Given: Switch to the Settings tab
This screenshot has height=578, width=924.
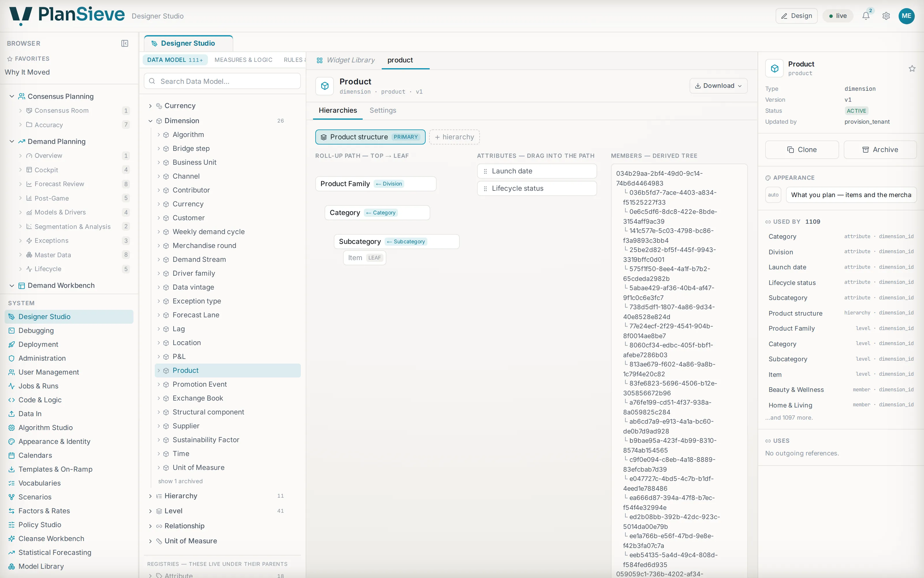Looking at the screenshot, I should pyautogui.click(x=383, y=110).
